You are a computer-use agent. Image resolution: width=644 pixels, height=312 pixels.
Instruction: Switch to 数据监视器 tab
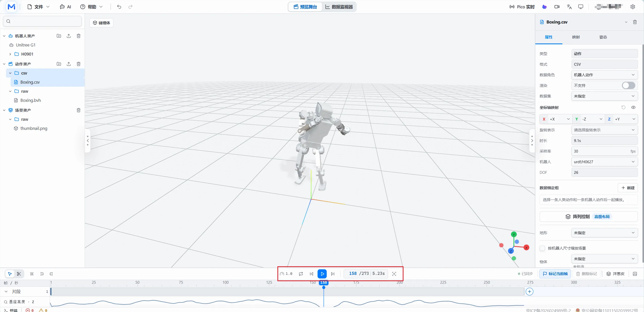click(339, 7)
